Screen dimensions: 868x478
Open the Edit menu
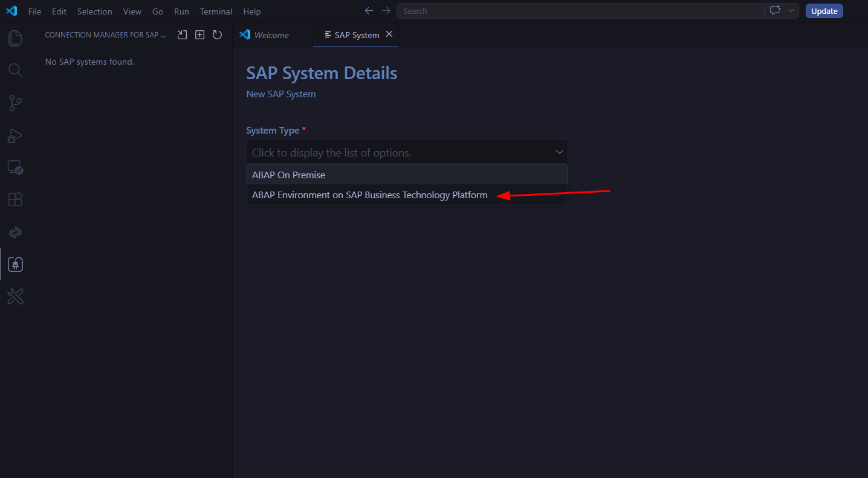[59, 11]
